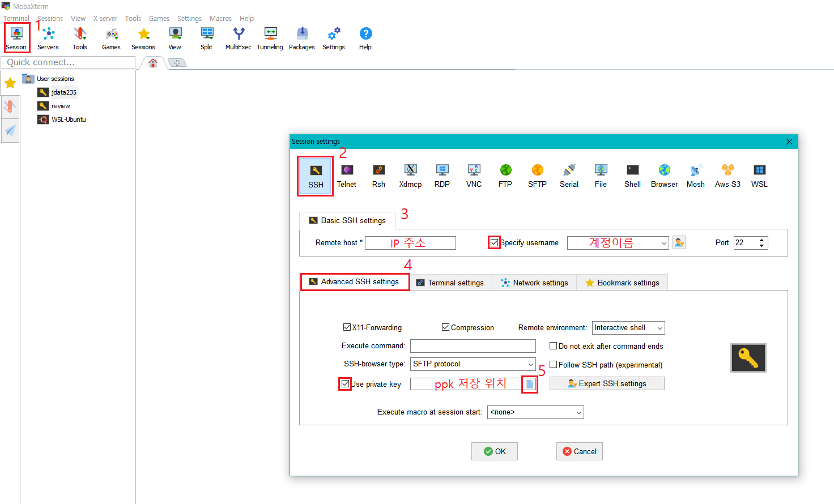The height and width of the screenshot is (504, 834).
Task: Click the Remote host input field
Action: (x=410, y=243)
